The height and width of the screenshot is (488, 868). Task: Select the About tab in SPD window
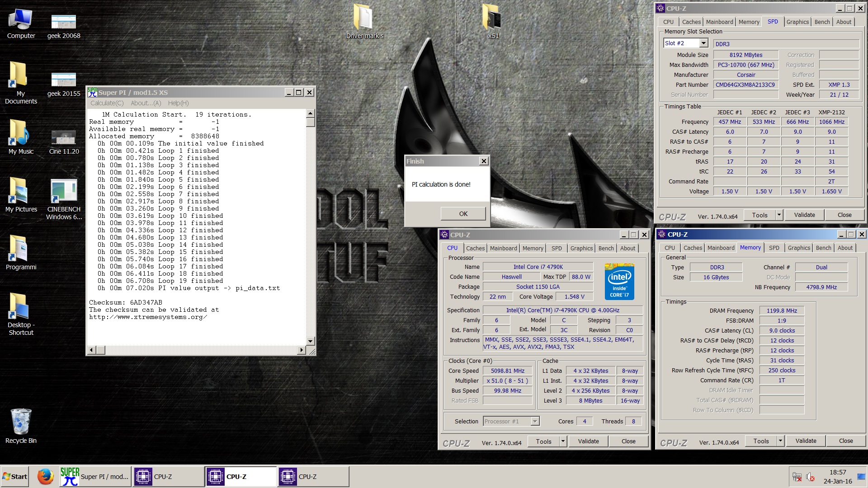[x=844, y=22]
